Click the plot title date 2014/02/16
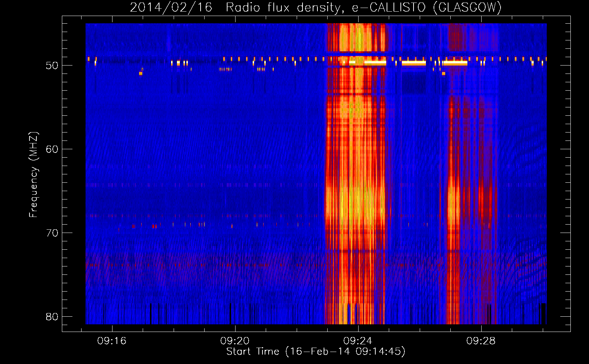Image resolution: width=589 pixels, height=364 pixels. pyautogui.click(x=171, y=7)
